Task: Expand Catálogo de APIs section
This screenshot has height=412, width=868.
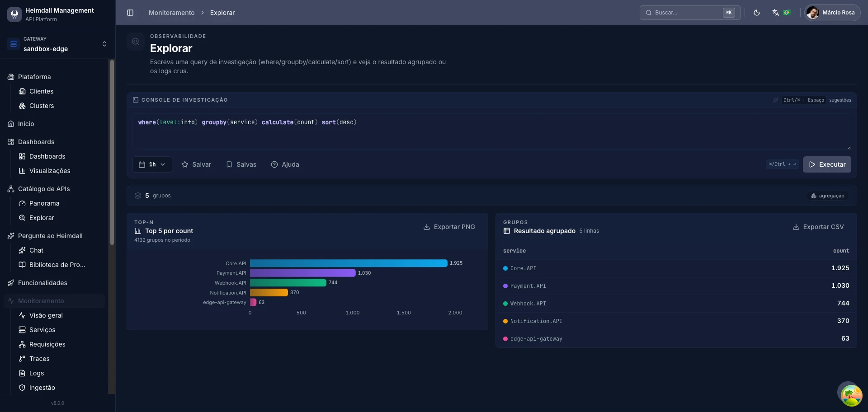Action: 44,189
